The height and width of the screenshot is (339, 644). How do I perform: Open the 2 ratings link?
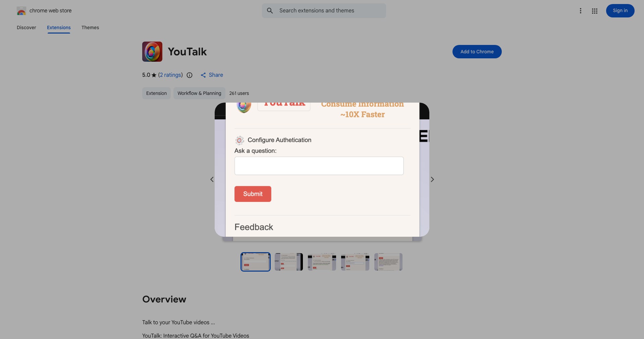170,75
